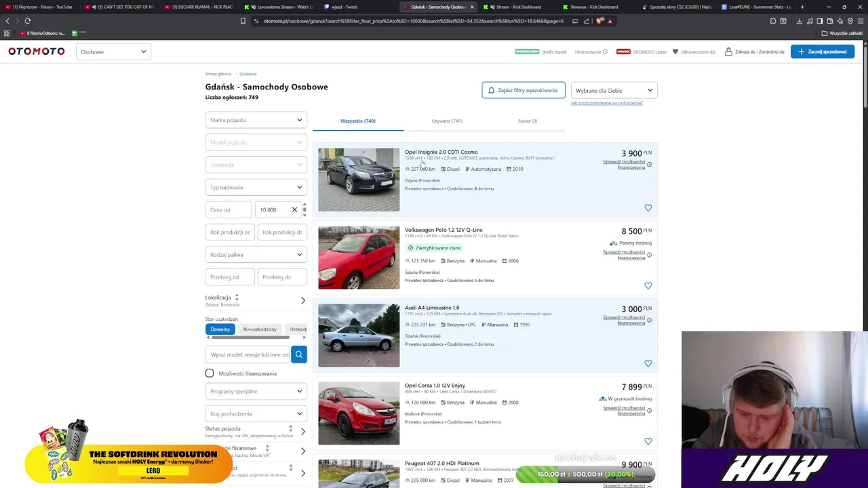Click the OTOMOTO logo
This screenshot has height=488, width=868.
coord(37,52)
